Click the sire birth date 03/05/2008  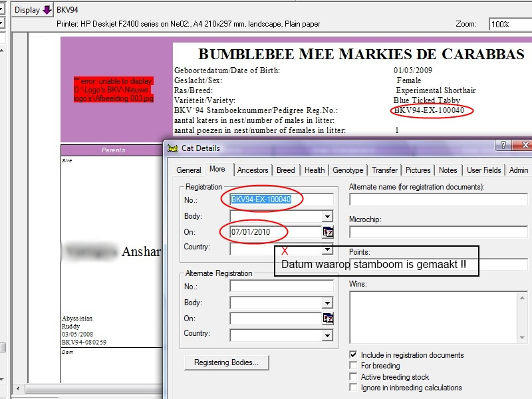click(x=77, y=334)
